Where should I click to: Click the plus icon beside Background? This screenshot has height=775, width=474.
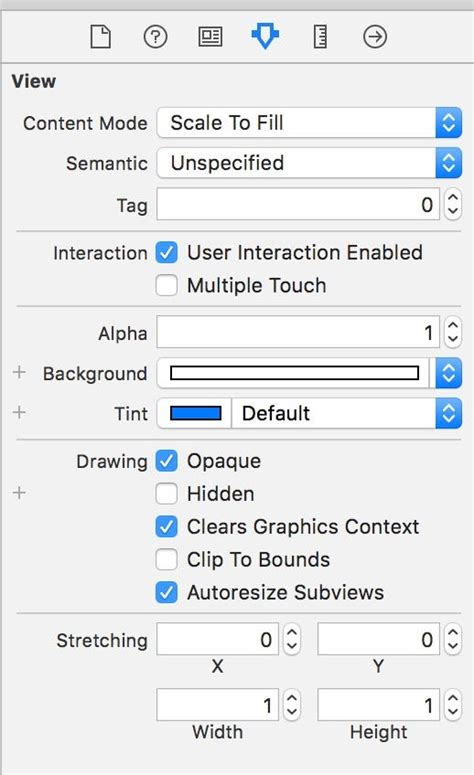point(19,372)
